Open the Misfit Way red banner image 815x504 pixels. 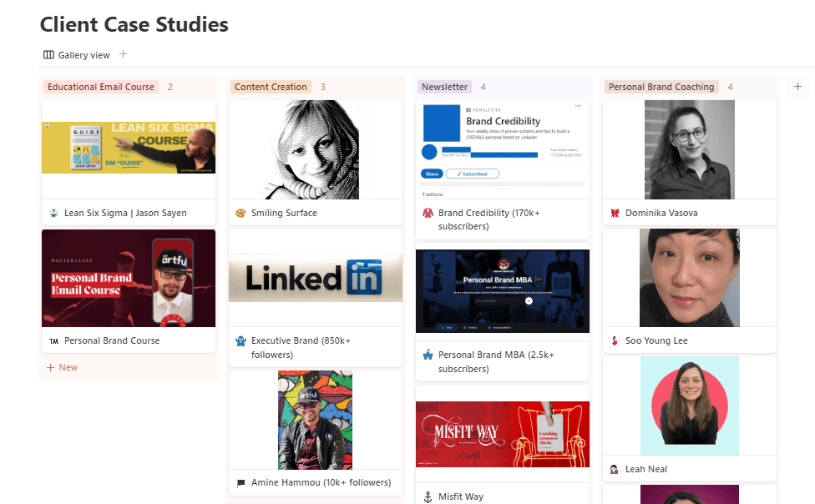pyautogui.click(x=503, y=434)
